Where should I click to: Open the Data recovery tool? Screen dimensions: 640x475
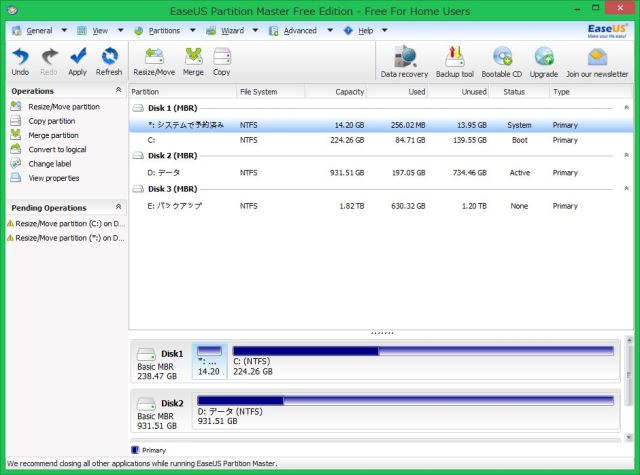click(x=404, y=56)
